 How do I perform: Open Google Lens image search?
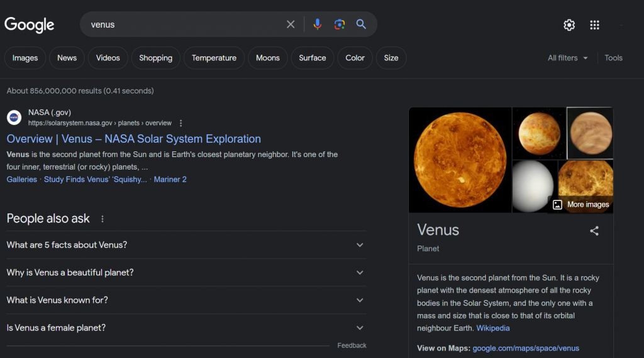(339, 24)
